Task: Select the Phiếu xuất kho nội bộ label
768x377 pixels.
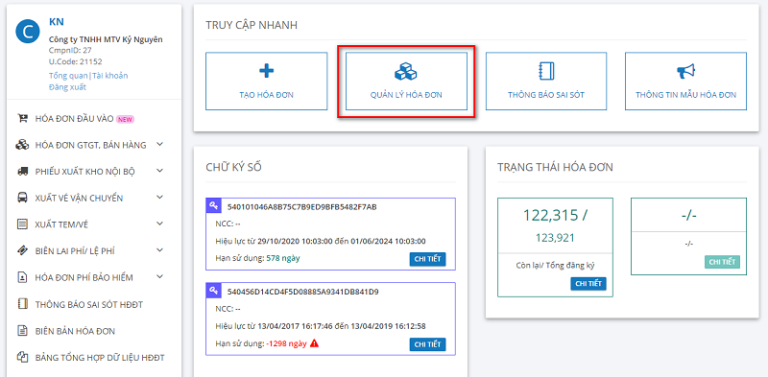Action: coord(85,172)
